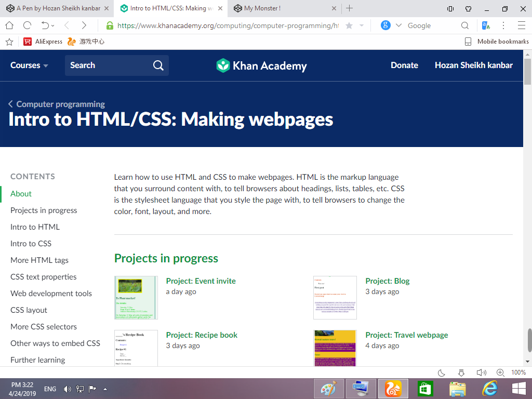Open the vertical three-dot menu

pyautogui.click(x=503, y=25)
